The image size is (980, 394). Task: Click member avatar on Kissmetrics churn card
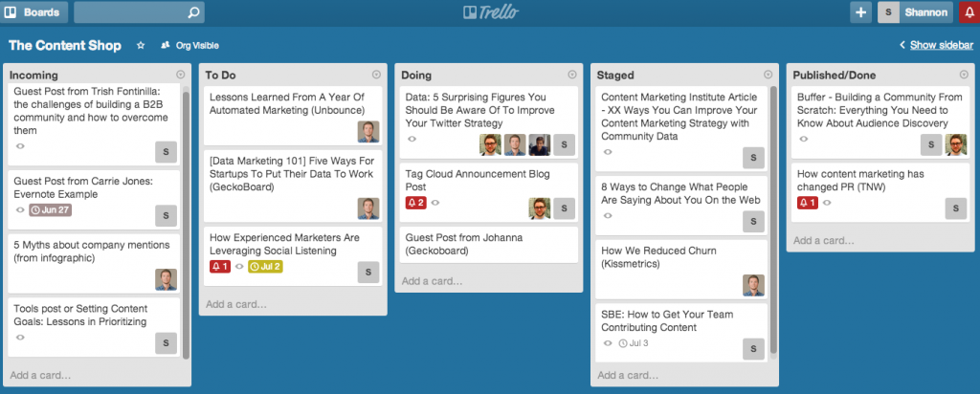point(753,285)
